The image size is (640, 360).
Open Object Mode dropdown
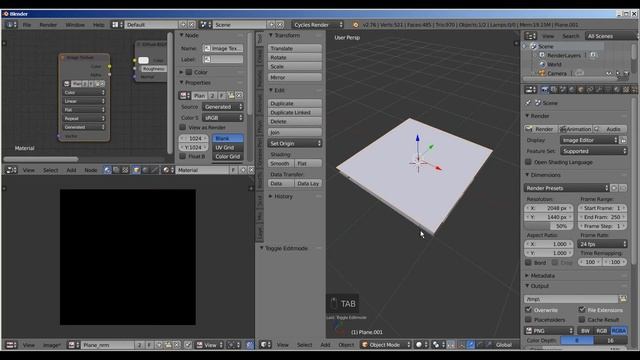(386, 344)
